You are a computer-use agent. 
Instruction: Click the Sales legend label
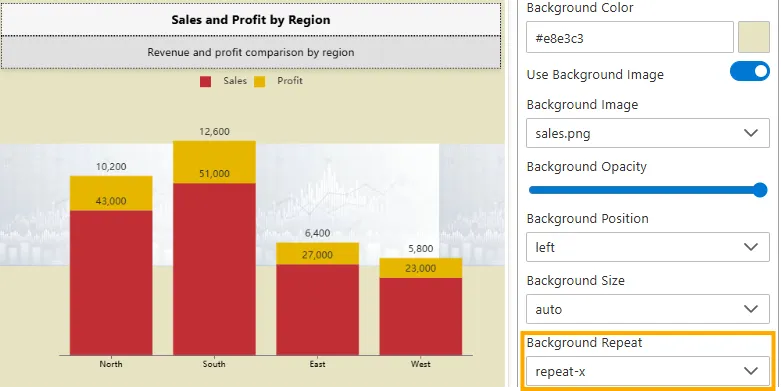point(235,81)
